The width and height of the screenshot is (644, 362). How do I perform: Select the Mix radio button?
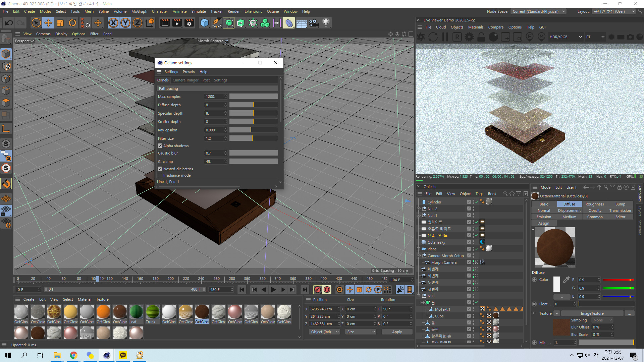pyautogui.click(x=535, y=343)
